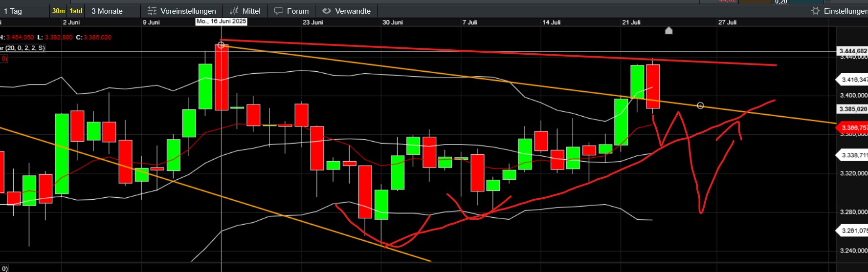This screenshot has height=272, width=868.
Task: Click the date tooltip Mo., 16 Juni 2025
Action: (222, 21)
